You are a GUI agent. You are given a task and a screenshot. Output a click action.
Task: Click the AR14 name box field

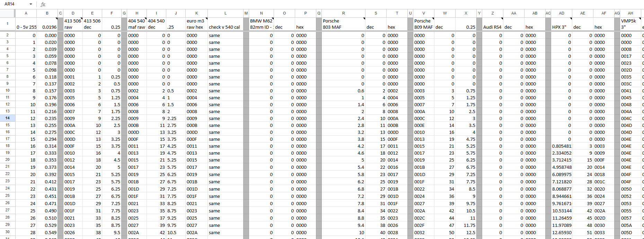pos(14,4)
